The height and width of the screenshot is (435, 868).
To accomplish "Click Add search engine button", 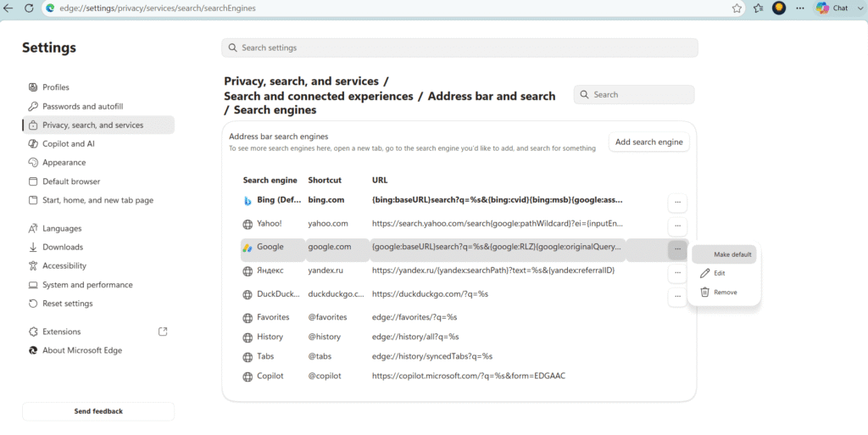I will (648, 142).
